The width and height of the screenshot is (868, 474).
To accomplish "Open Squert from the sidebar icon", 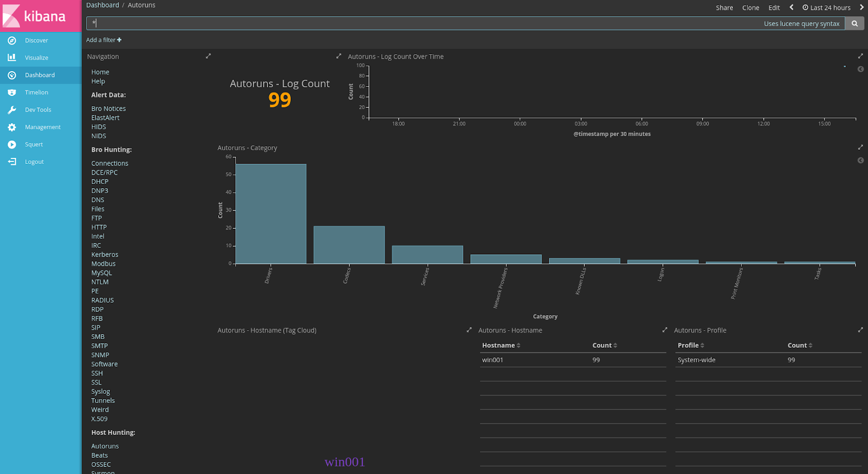I will click(12, 144).
